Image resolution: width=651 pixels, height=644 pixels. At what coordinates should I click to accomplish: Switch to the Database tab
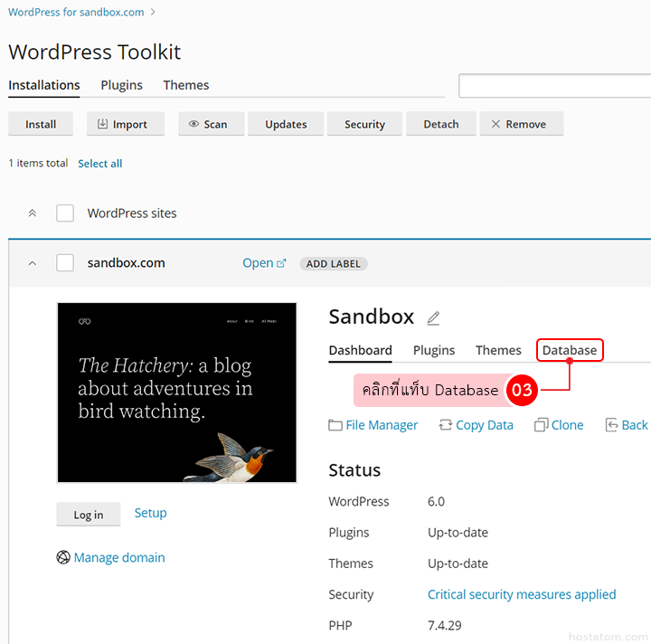(570, 350)
